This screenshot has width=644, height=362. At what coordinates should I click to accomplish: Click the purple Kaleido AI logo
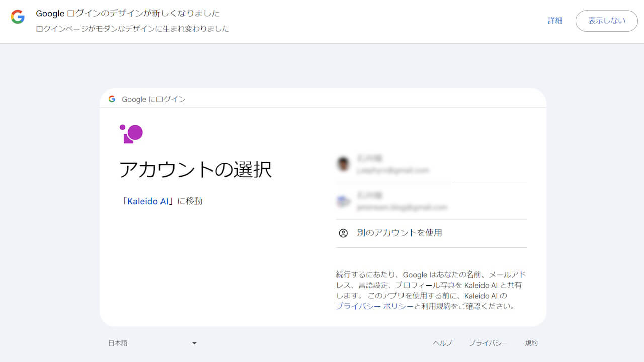[131, 134]
